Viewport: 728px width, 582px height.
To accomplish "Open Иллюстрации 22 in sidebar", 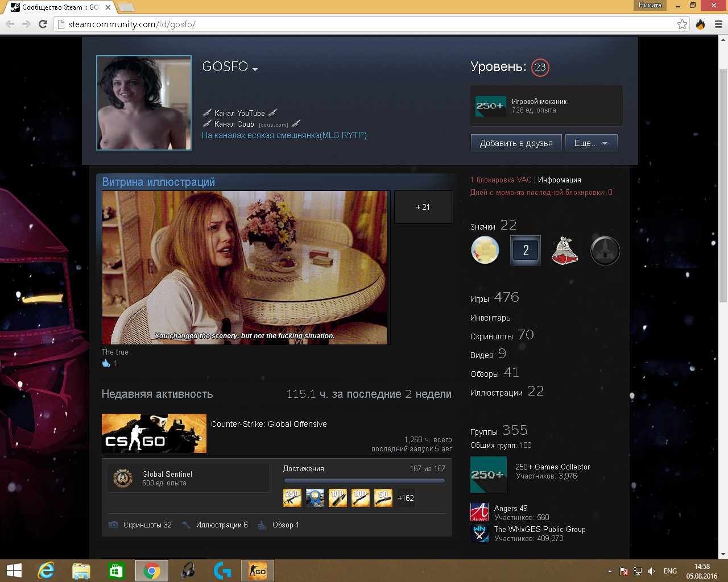I will pos(507,392).
